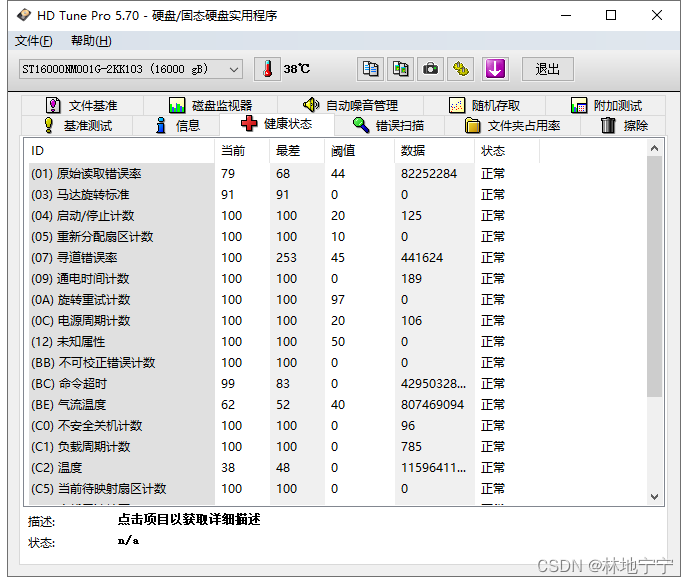
Task: Select row (0A) 旋转重试计数
Action: click(284, 300)
